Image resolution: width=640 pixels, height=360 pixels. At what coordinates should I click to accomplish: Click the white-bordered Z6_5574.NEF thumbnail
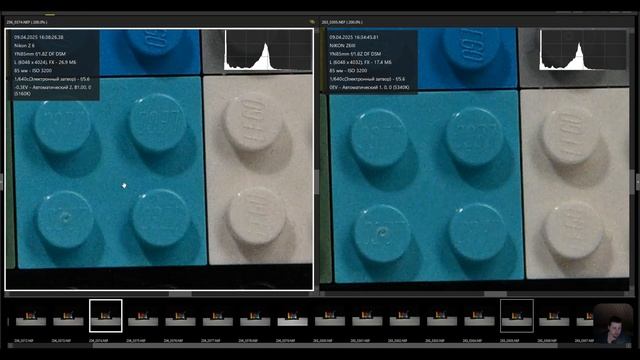click(106, 316)
